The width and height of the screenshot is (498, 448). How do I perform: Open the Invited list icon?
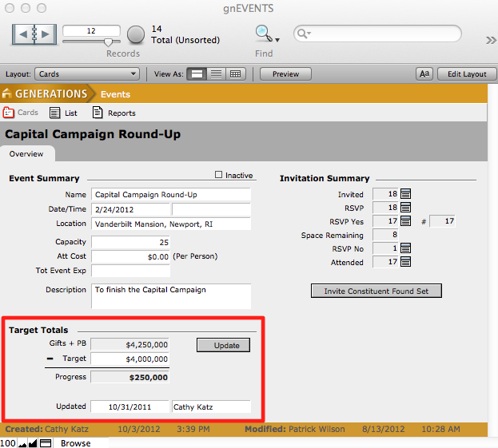click(x=405, y=194)
